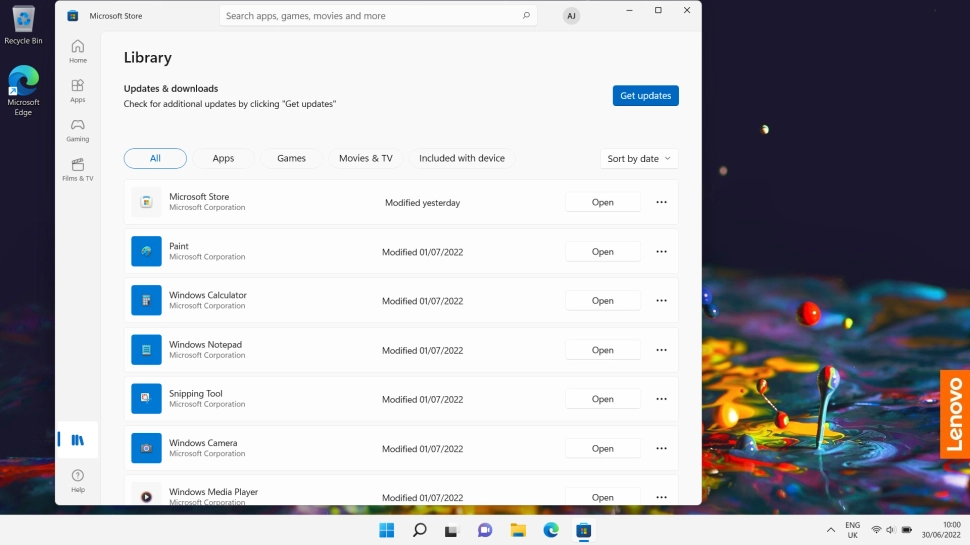Viewport: 970px width, 545px height.
Task: Click Microsoft Store taskbar icon
Action: click(x=583, y=530)
